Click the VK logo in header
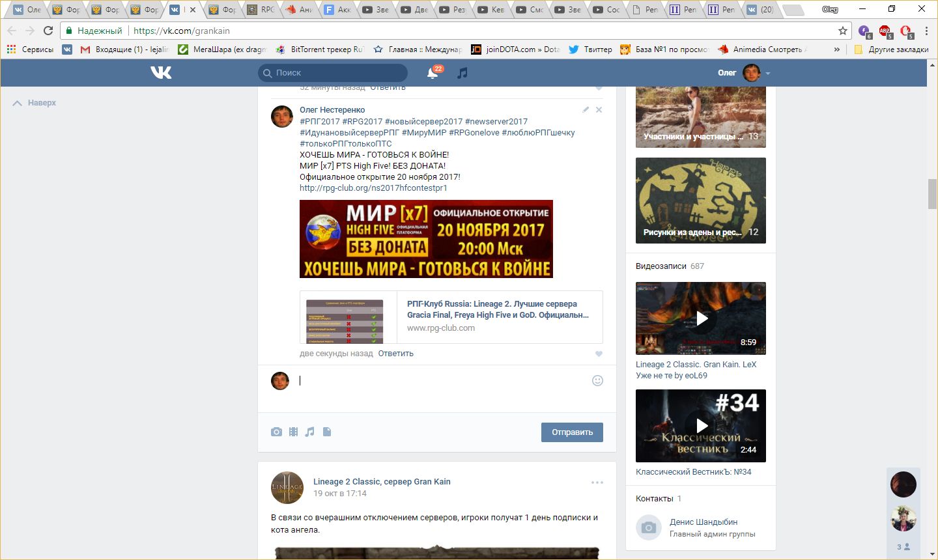Viewport: 938px width, 560px height. point(161,73)
